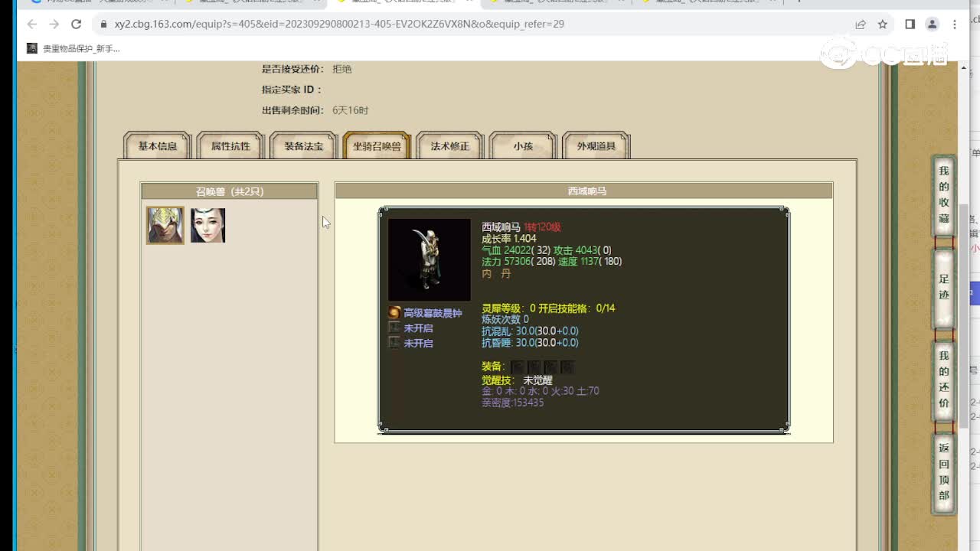
Task: Click the 炼妖次数 0 line
Action: [505, 320]
